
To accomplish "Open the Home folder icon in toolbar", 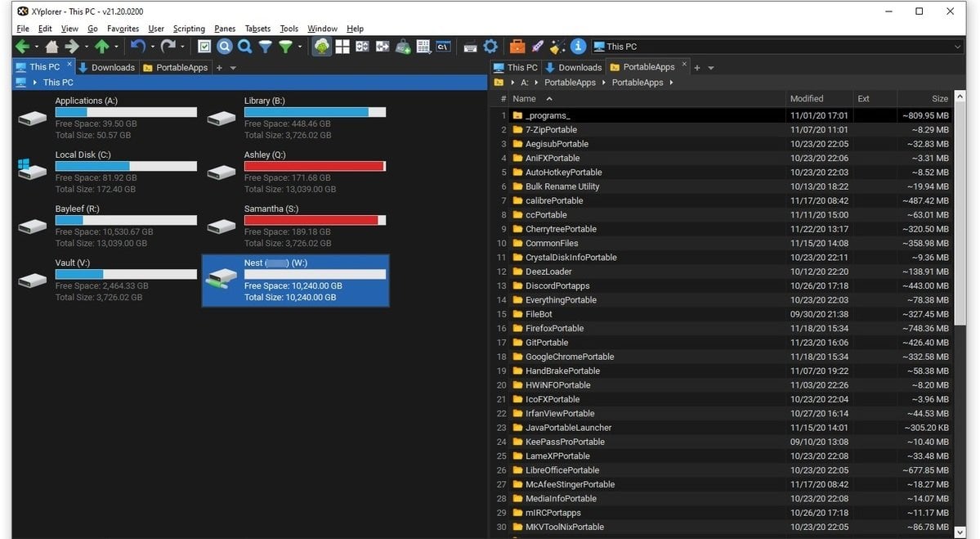I will pyautogui.click(x=51, y=47).
